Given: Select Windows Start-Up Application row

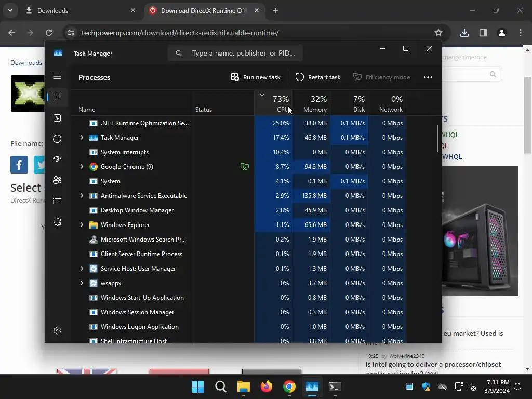Looking at the screenshot, I should pyautogui.click(x=239, y=298).
